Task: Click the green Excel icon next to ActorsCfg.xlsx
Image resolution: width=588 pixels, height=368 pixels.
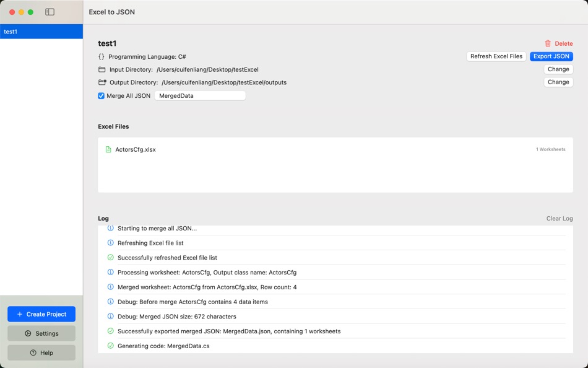Action: click(108, 149)
